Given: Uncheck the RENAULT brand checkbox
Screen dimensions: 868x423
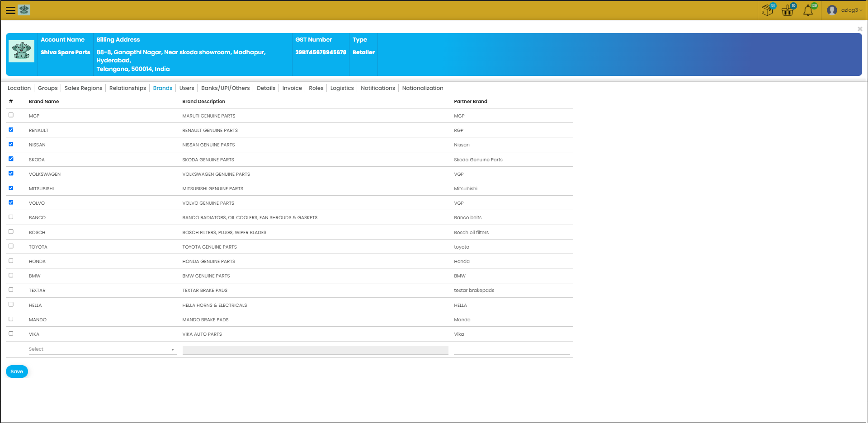Looking at the screenshot, I should click(11, 130).
